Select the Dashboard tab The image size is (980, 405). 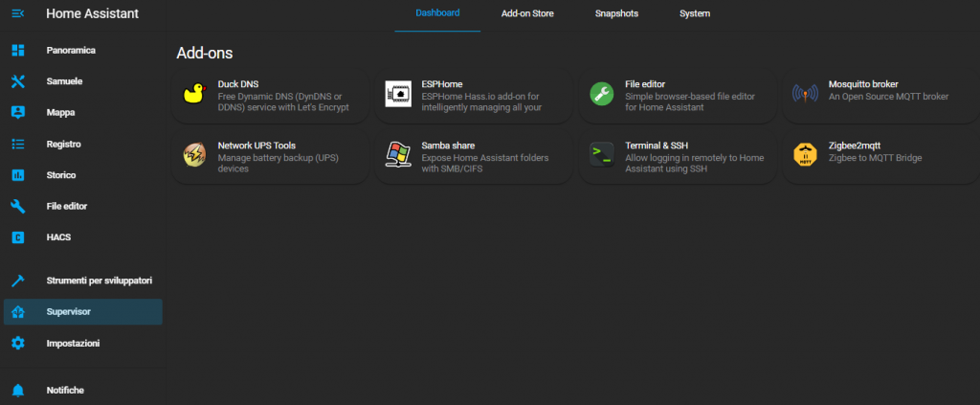pos(437,13)
